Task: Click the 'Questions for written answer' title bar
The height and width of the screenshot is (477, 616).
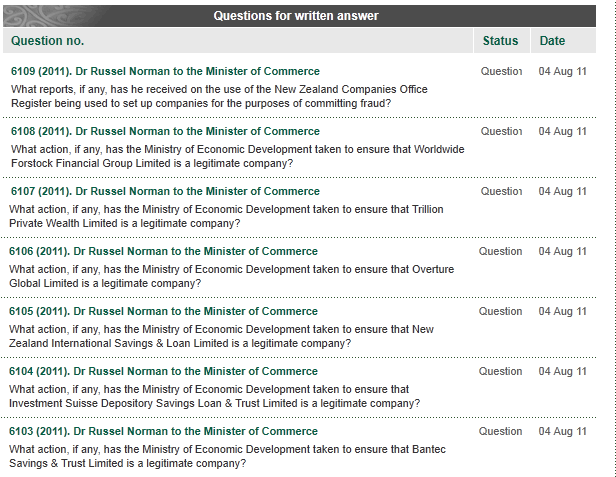Action: click(299, 16)
